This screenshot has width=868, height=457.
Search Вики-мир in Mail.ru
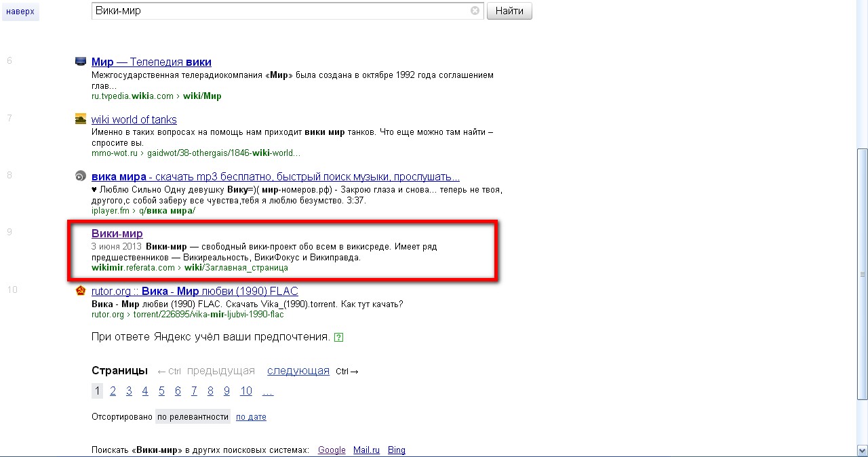(366, 450)
